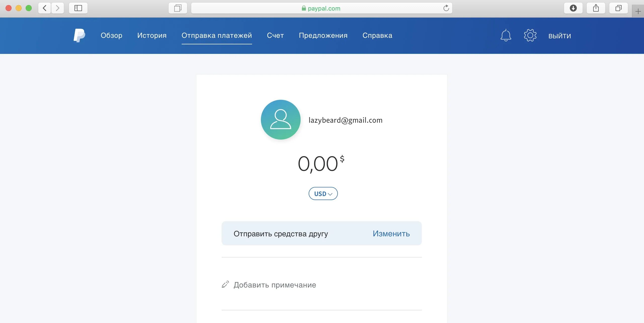Click the green fullscreen window button
The height and width of the screenshot is (323, 644).
coord(29,8)
